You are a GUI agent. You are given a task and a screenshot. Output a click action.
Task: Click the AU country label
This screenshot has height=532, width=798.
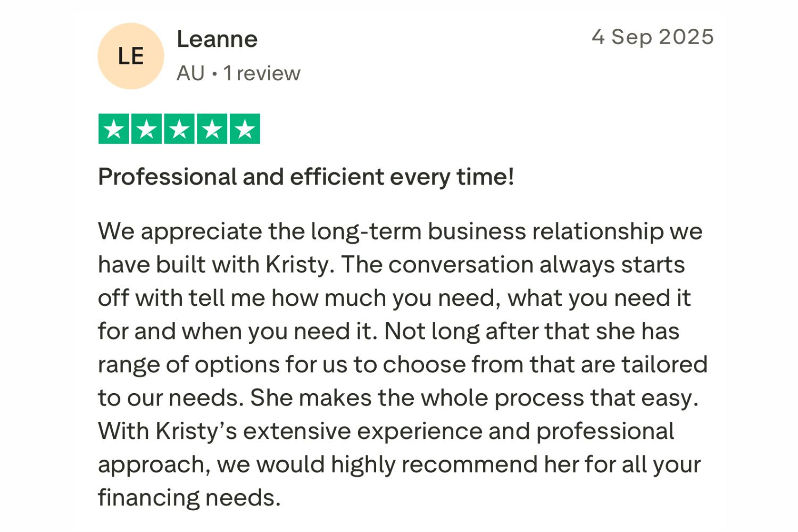click(x=190, y=73)
